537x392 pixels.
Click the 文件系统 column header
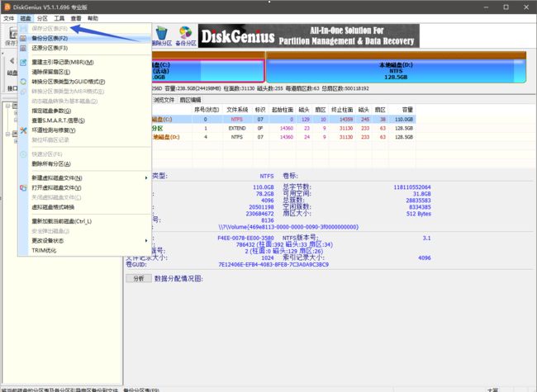237,110
